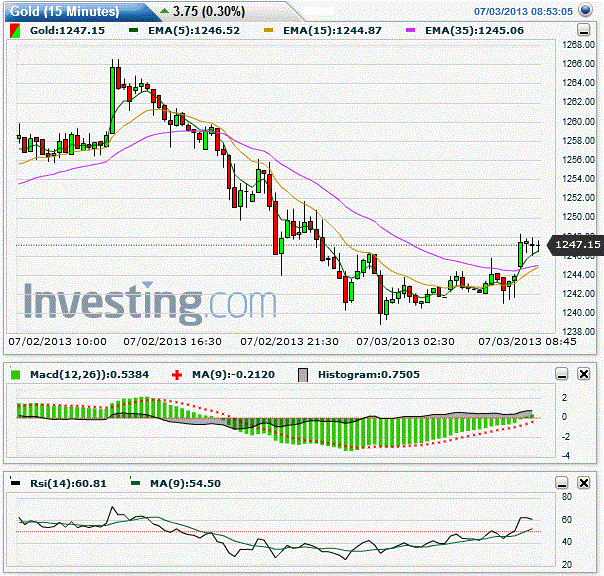
Task: Click the Histogram:0.7505 label
Action: point(369,374)
